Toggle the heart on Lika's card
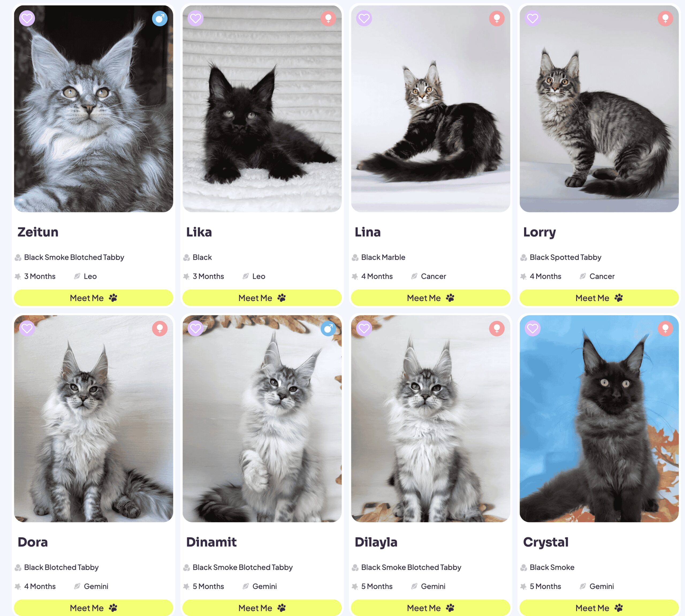Screen dimensions: 685x616 (195, 18)
